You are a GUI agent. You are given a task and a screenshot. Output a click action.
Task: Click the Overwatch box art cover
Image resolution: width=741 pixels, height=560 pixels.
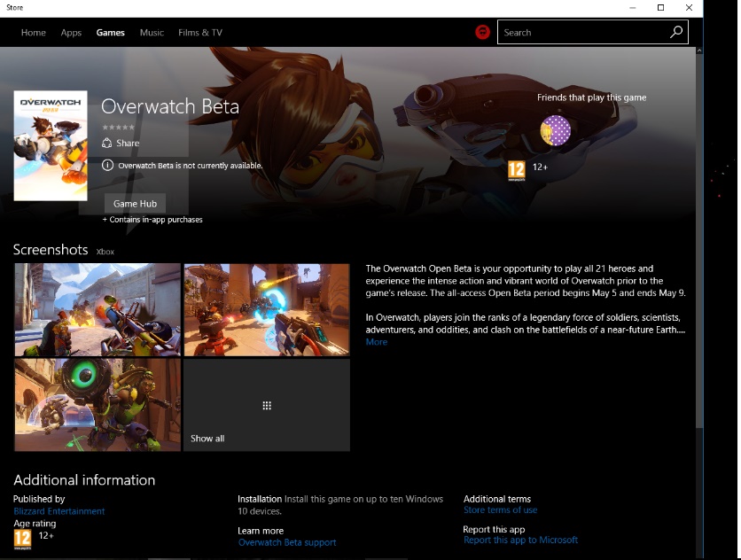click(51, 145)
